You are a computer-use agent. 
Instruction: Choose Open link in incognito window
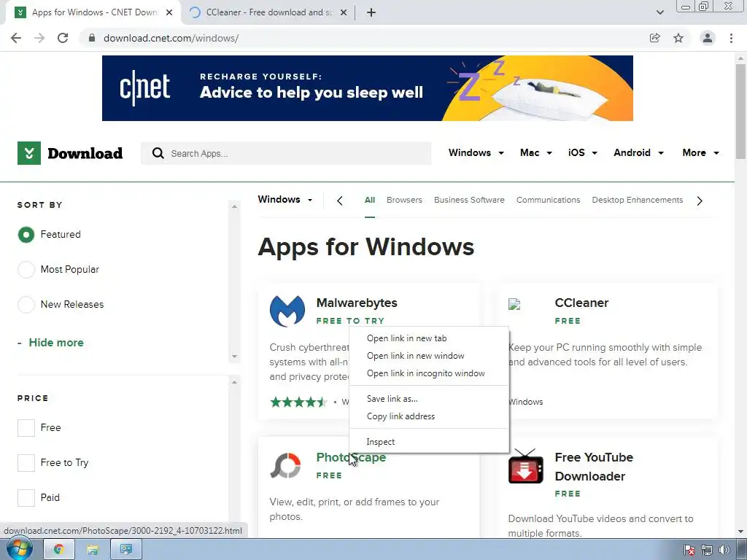(429, 373)
